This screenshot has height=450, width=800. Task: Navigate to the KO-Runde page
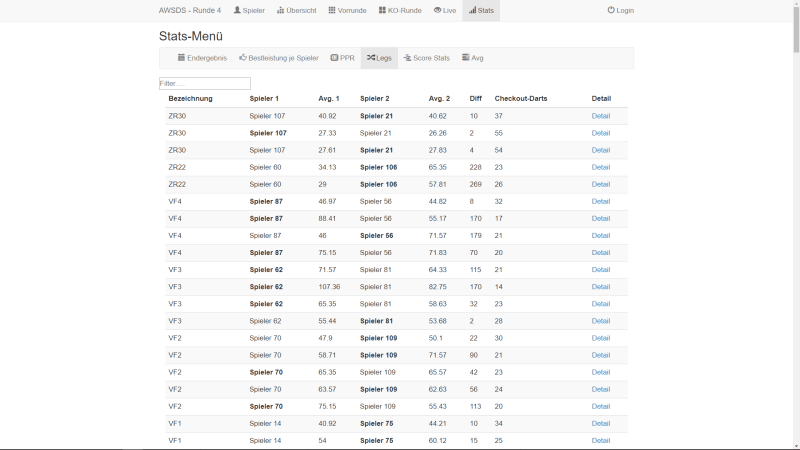400,10
